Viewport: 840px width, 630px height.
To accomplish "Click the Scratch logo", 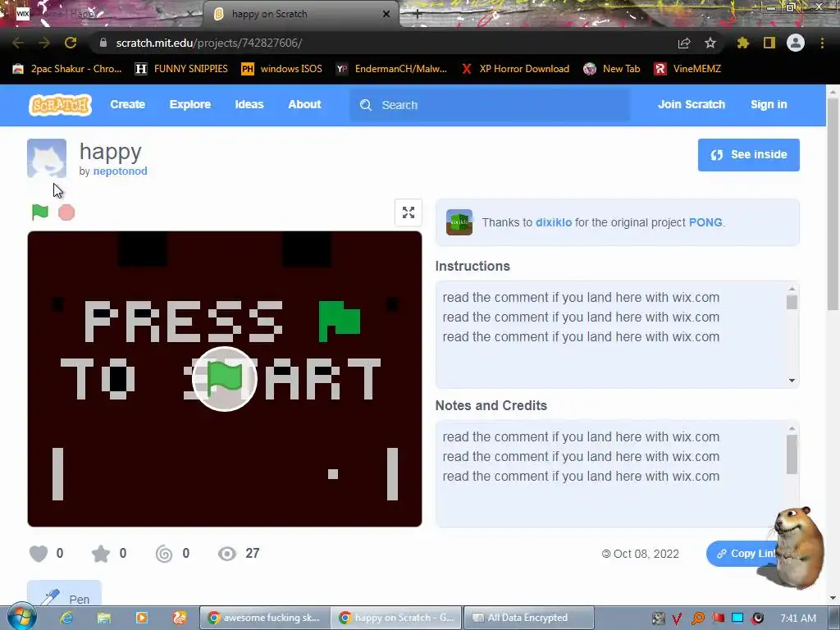I will 60,105.
